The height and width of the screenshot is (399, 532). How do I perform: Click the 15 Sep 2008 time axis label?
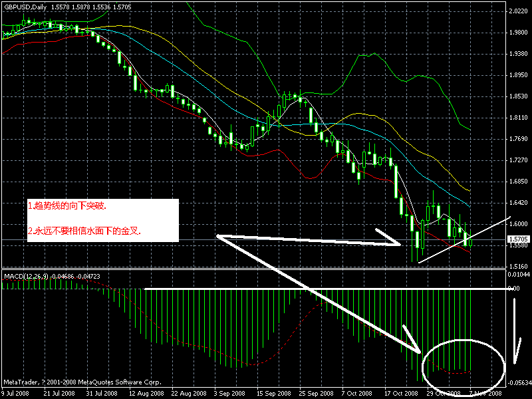274,394
